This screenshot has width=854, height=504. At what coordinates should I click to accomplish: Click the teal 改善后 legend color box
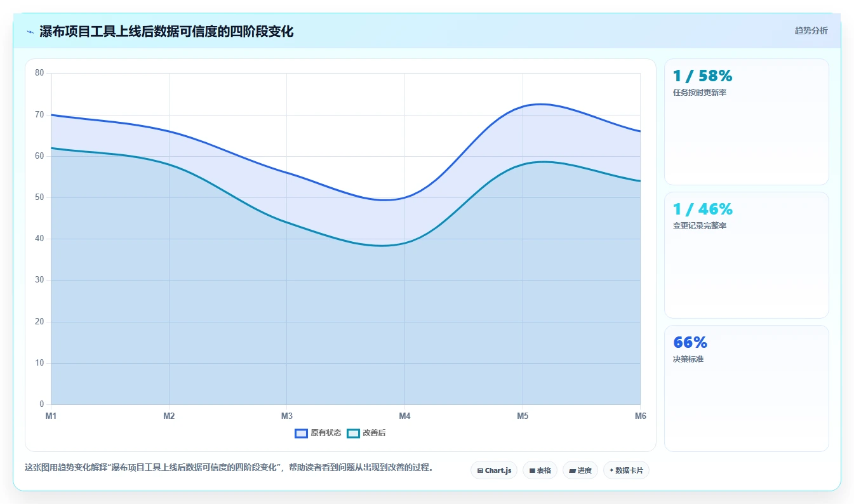coord(353,433)
